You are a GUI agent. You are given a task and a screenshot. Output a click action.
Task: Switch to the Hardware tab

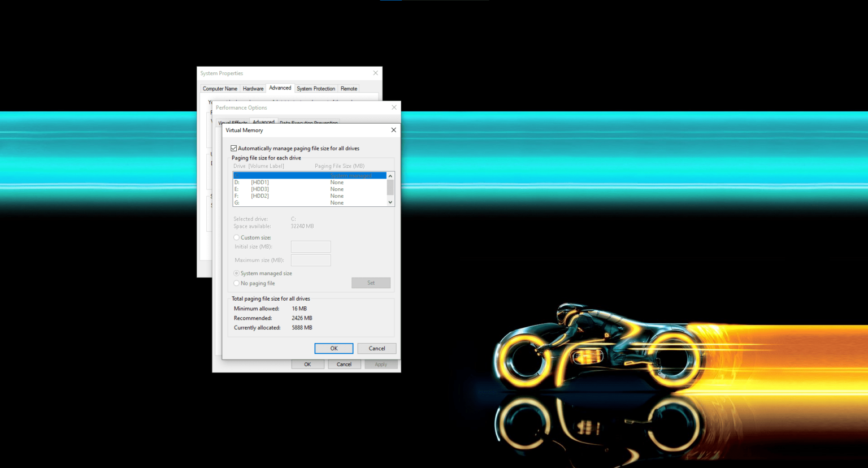[x=253, y=88]
